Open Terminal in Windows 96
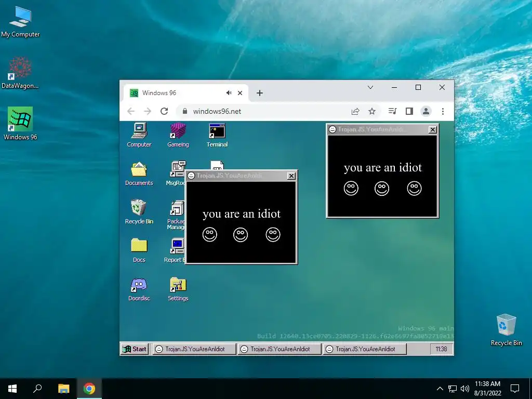The width and height of the screenshot is (532, 399). [217, 135]
